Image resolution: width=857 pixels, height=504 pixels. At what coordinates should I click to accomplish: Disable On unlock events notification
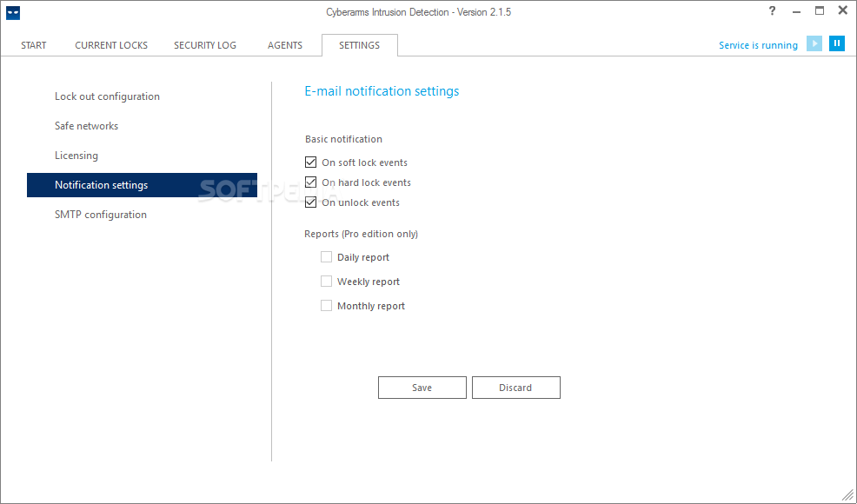coord(310,202)
